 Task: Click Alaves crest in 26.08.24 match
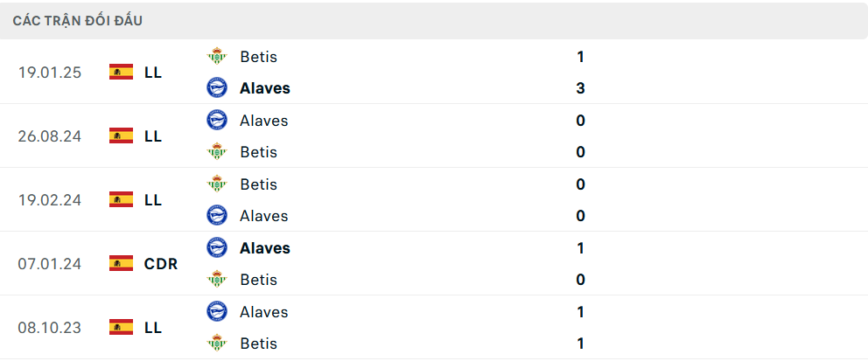(x=216, y=121)
